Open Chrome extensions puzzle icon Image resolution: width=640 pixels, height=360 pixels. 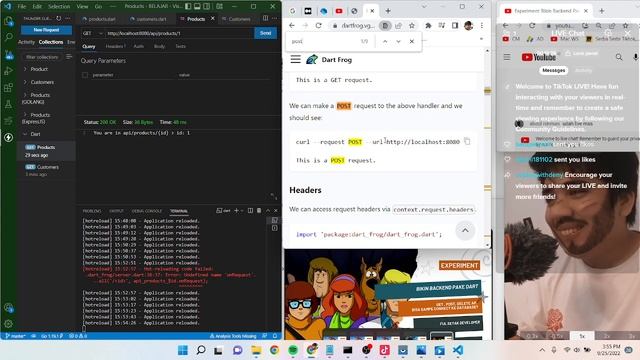(x=428, y=26)
